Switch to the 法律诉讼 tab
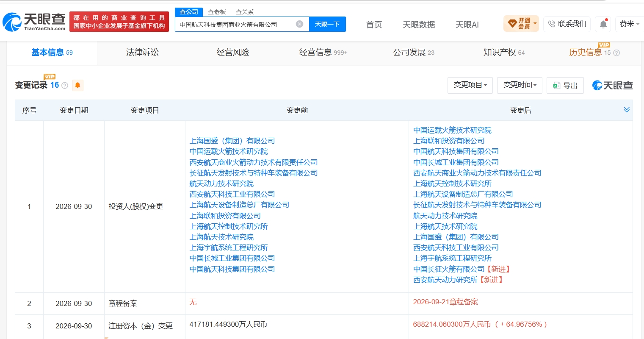 142,52
